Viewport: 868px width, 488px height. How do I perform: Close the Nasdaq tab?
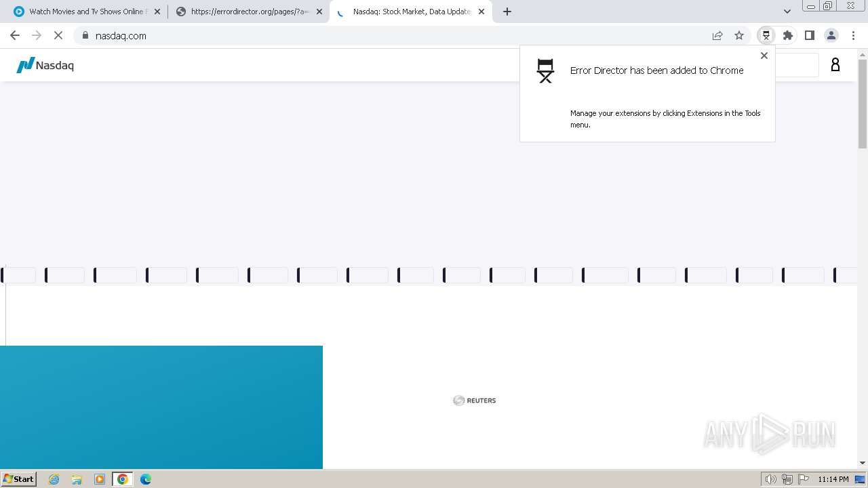[x=481, y=12]
